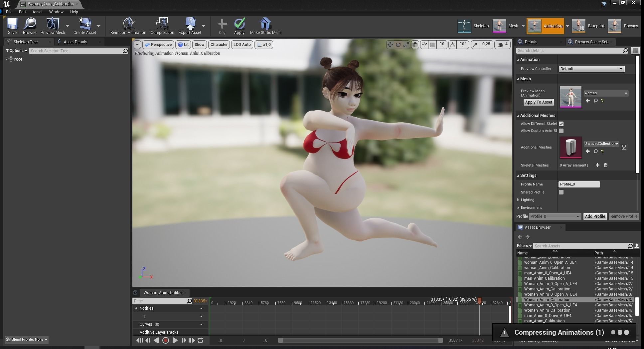
Task: Click the Add Profile button
Action: 595,216
